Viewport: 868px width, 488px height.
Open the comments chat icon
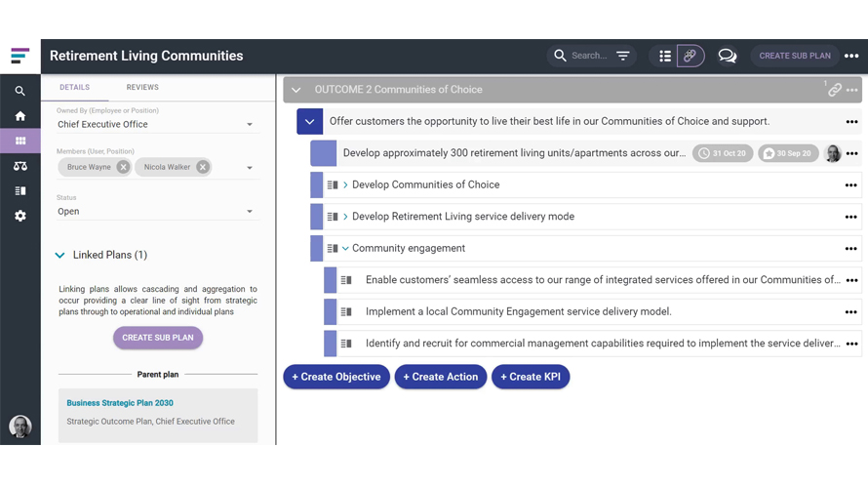pos(727,56)
